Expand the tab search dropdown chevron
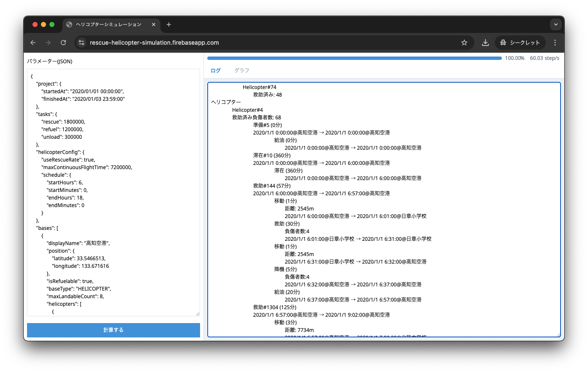 (555, 24)
